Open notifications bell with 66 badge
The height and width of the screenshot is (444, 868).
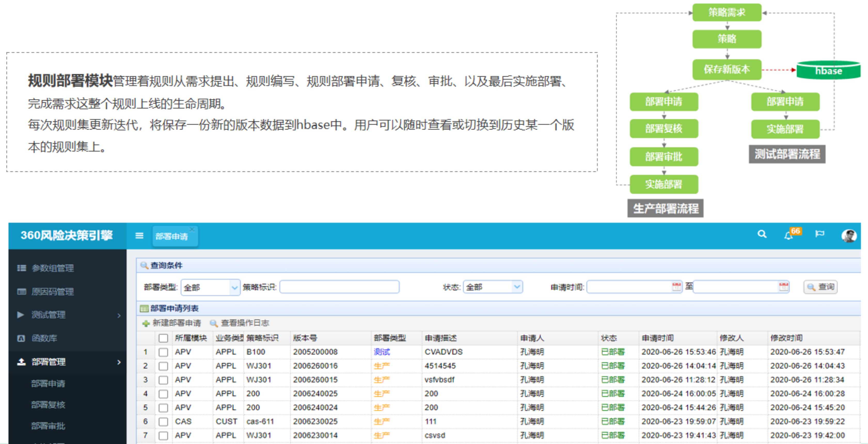point(788,235)
